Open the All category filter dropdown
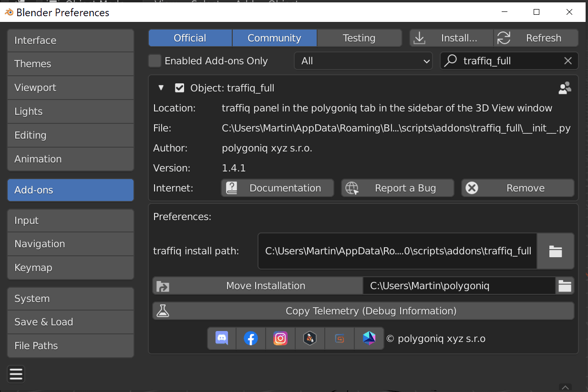The image size is (588, 392). point(363,61)
